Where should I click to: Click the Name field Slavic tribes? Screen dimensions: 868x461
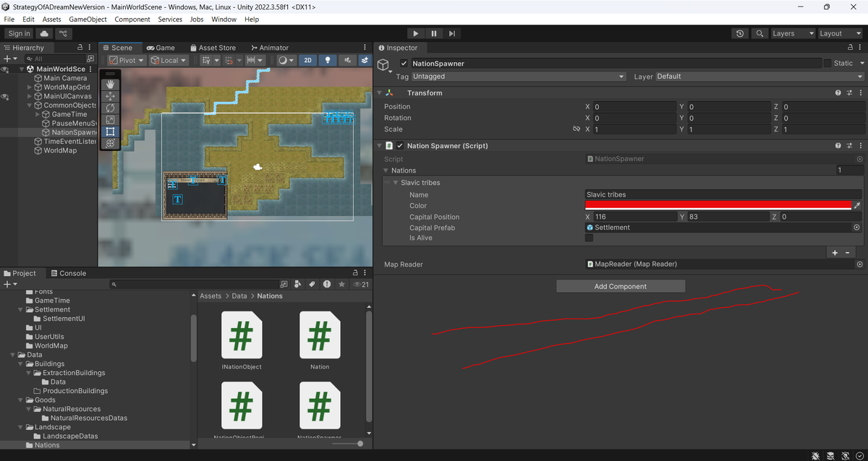pyautogui.click(x=723, y=195)
